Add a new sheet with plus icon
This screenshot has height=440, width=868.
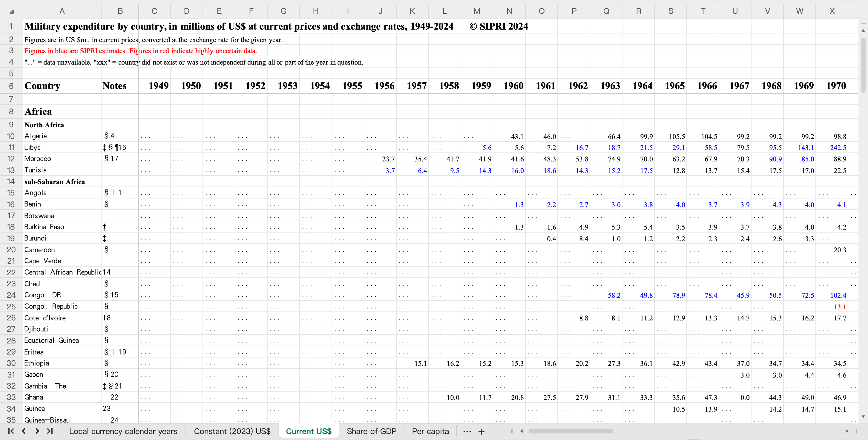point(481,432)
